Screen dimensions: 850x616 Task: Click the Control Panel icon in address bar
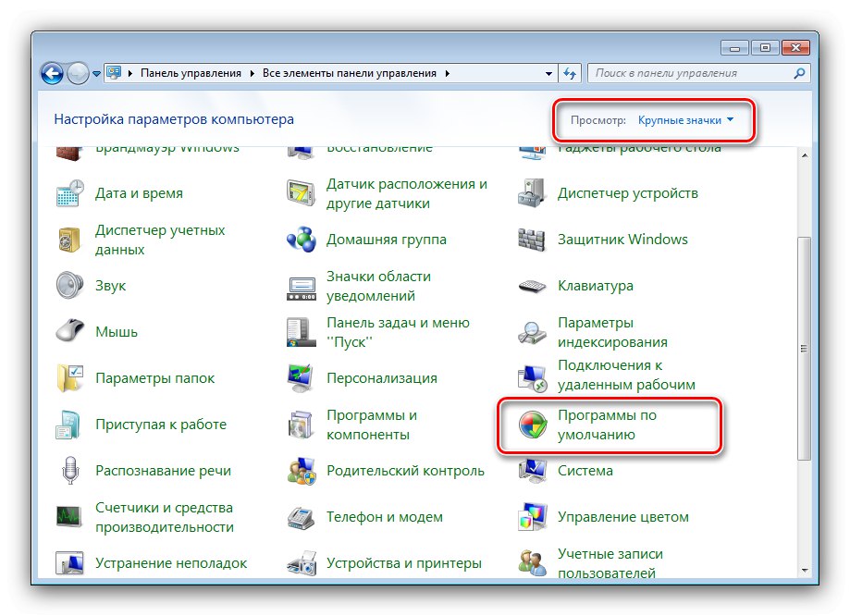114,73
